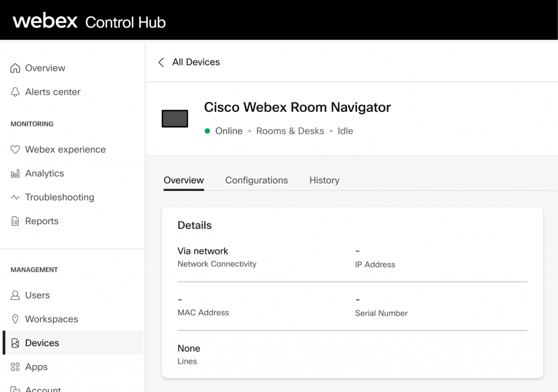Viewport: 558px width, 392px height.
Task: Open Apps via the grid icon
Action: (15, 366)
